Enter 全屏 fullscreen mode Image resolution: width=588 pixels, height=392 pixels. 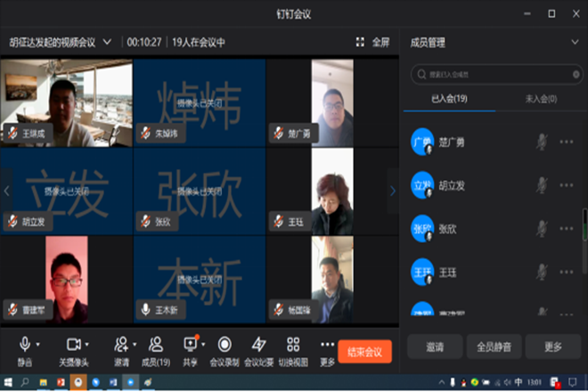(x=373, y=42)
